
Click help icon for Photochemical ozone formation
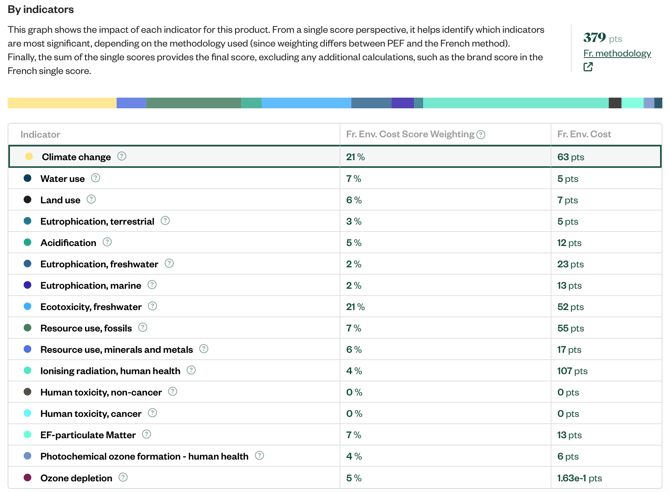point(259,456)
